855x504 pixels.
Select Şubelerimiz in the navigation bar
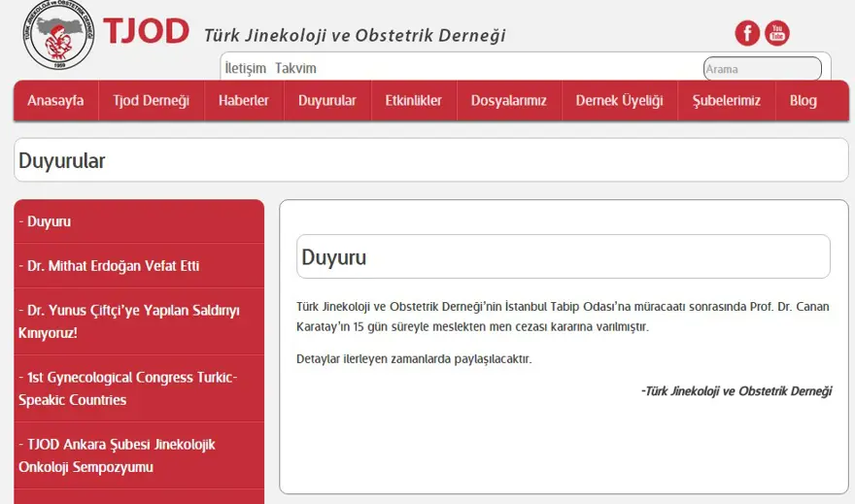[x=726, y=101]
